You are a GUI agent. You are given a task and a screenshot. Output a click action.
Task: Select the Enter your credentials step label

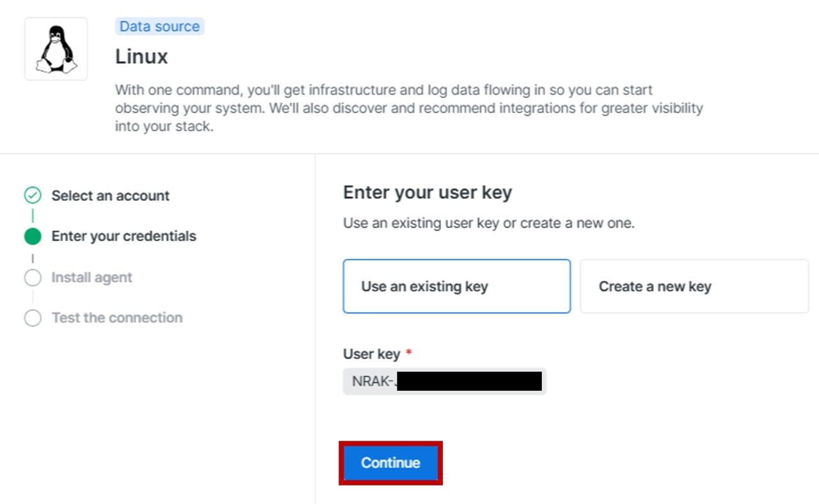tap(123, 237)
